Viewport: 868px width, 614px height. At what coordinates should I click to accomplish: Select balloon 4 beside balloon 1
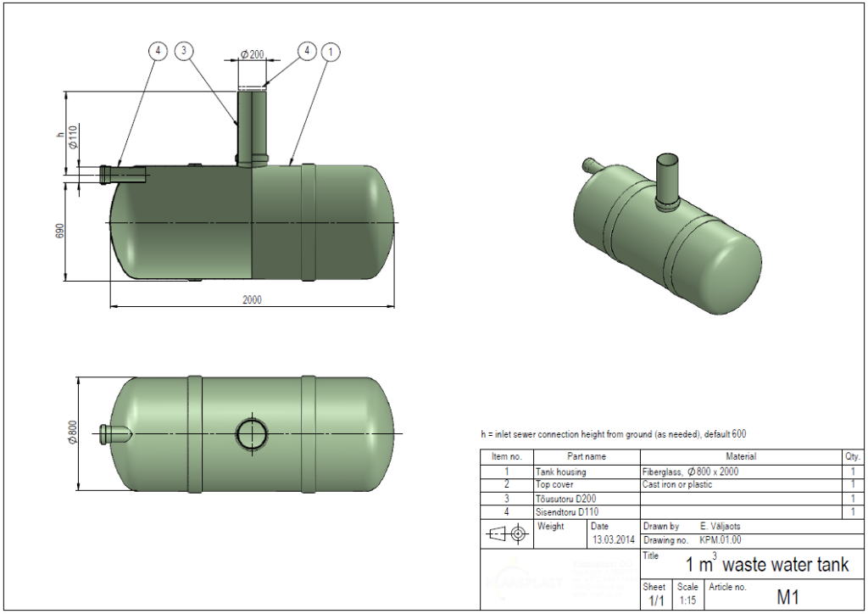pos(306,52)
